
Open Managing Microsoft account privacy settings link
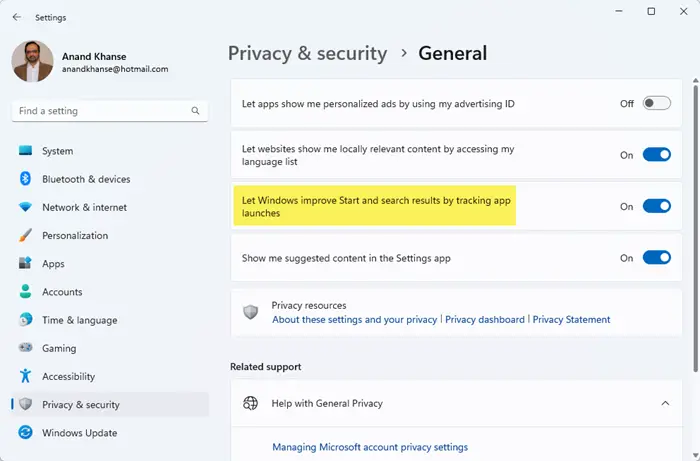[370, 447]
